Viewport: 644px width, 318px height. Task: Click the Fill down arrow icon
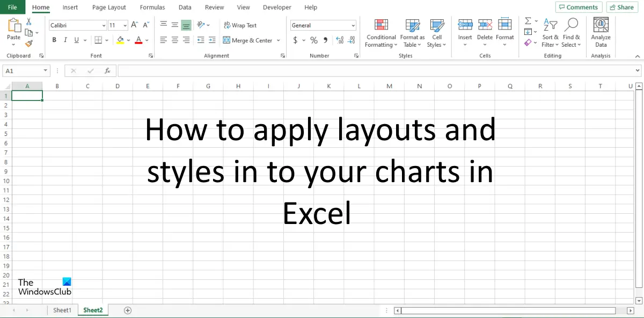[528, 32]
